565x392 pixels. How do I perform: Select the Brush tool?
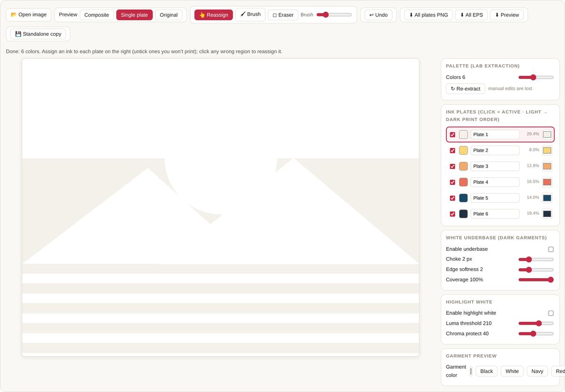[250, 15]
